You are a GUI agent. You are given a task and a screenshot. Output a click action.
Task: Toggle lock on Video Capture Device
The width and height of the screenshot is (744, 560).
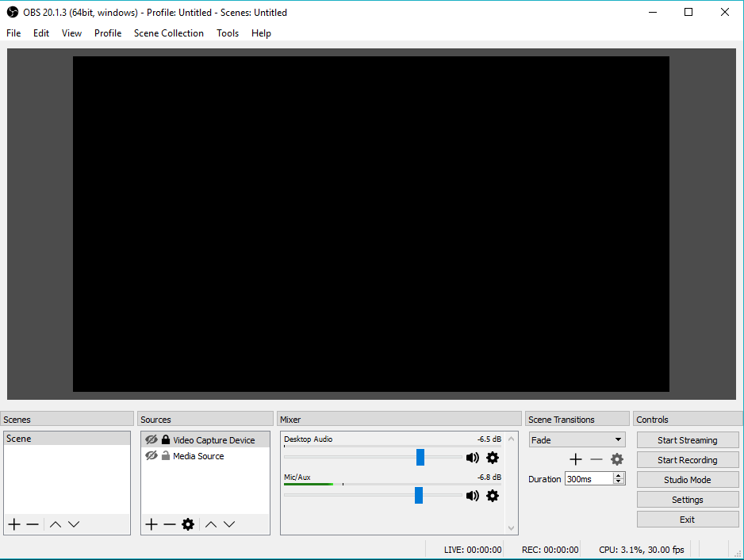[166, 439]
